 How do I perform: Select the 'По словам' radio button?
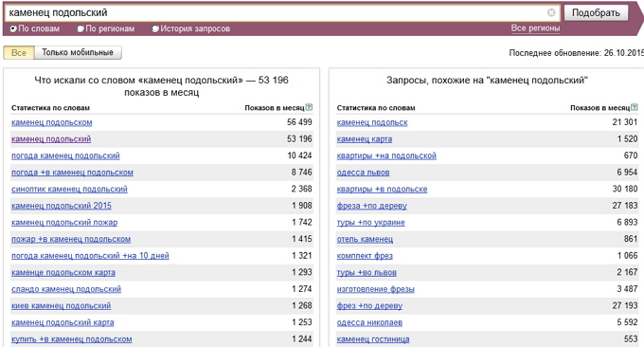click(13, 28)
